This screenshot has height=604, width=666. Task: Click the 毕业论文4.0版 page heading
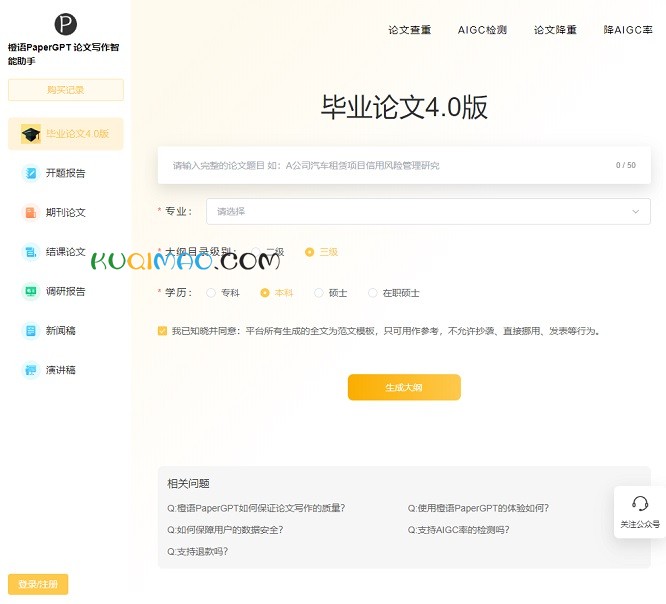(x=404, y=107)
